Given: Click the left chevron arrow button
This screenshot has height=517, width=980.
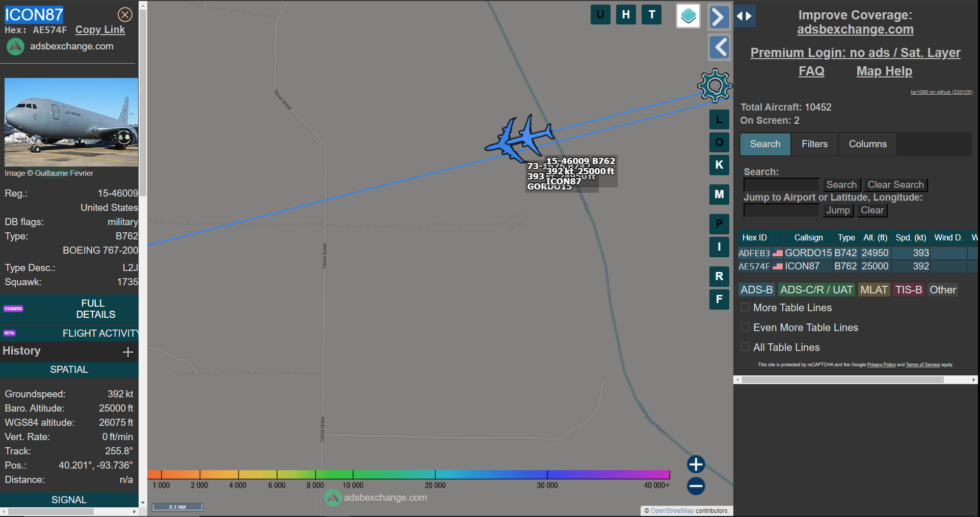Looking at the screenshot, I should point(720,48).
